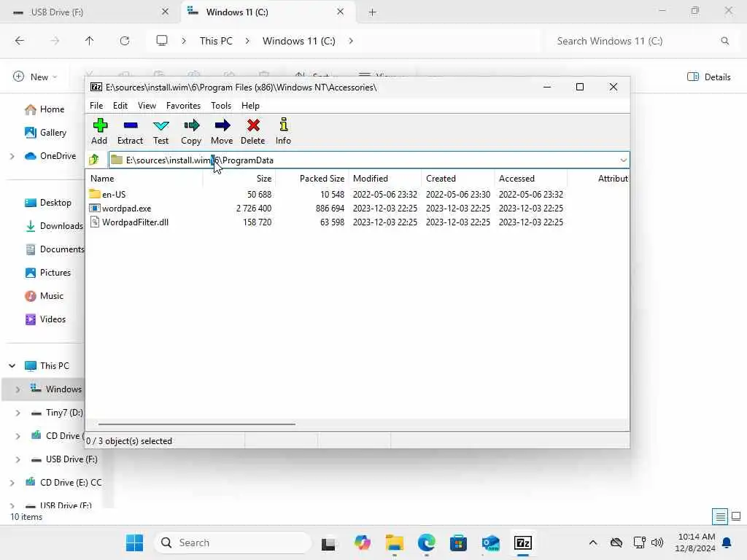The image size is (747, 560).
Task: Expand the CD Drive (E:) CC node
Action: coord(12,483)
